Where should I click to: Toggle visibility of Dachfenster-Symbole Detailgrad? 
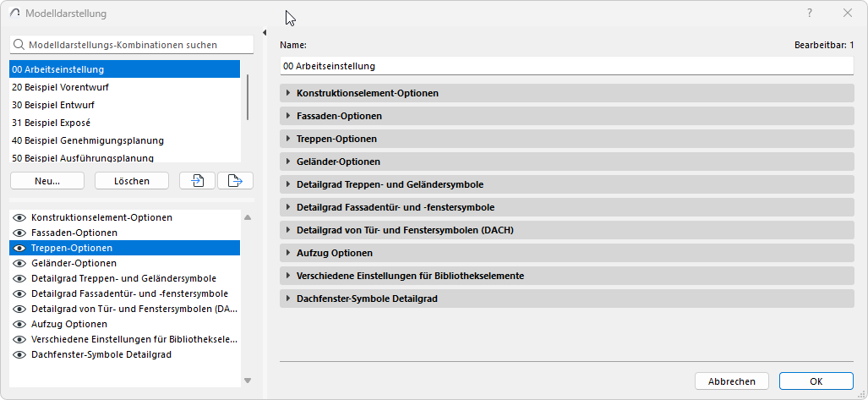pyautogui.click(x=20, y=354)
